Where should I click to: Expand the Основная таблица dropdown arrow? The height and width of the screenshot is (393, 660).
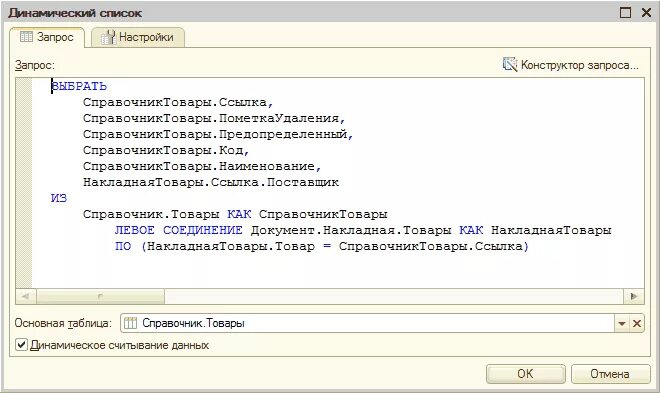point(622,323)
